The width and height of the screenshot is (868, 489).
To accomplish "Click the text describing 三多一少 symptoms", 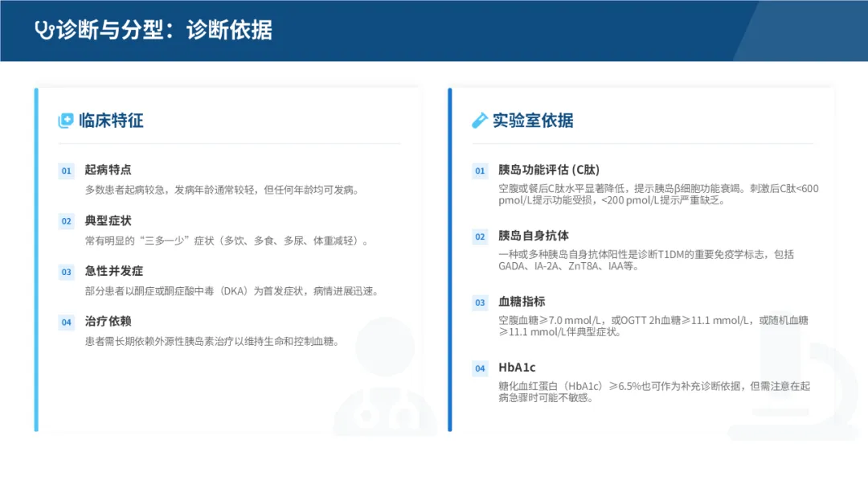I will tap(227, 241).
